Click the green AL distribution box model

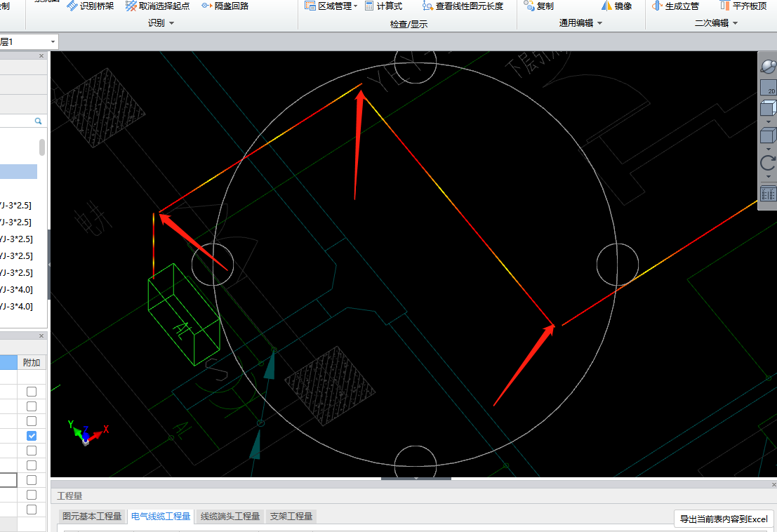point(184,314)
